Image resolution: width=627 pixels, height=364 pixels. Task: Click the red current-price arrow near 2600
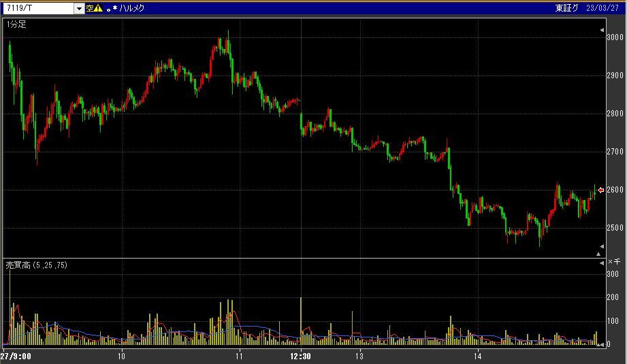[x=600, y=190]
